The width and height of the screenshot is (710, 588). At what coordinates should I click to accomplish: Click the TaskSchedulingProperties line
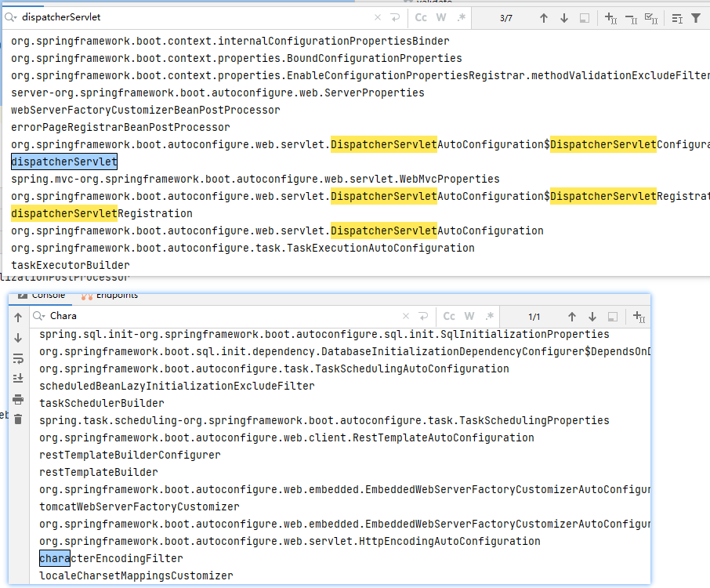(x=324, y=421)
